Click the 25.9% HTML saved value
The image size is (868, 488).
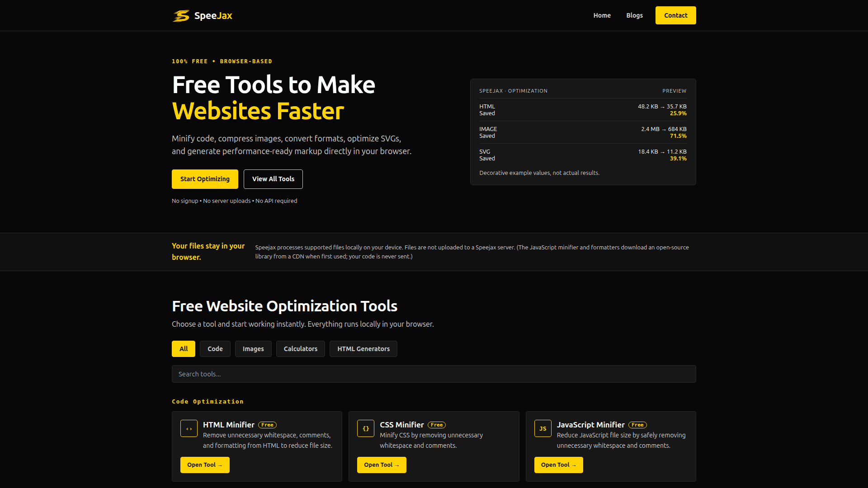click(x=678, y=113)
